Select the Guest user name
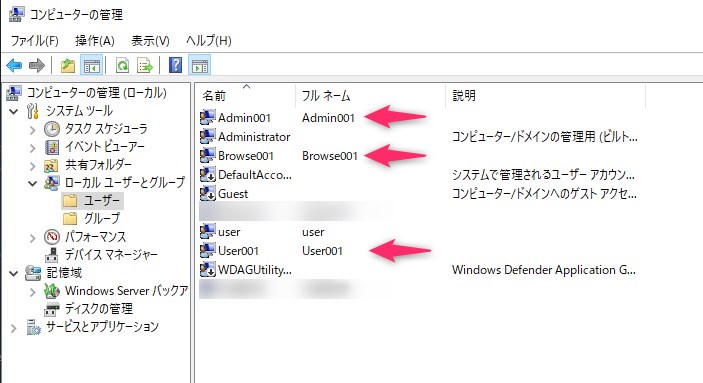The width and height of the screenshot is (703, 383). [x=233, y=193]
